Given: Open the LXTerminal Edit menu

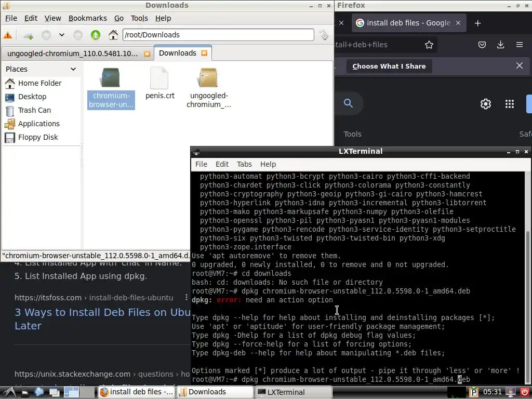Looking at the screenshot, I should click(x=222, y=164).
